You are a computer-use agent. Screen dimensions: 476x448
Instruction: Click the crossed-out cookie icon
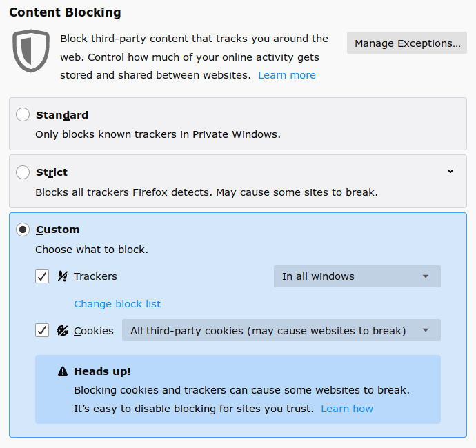(63, 331)
